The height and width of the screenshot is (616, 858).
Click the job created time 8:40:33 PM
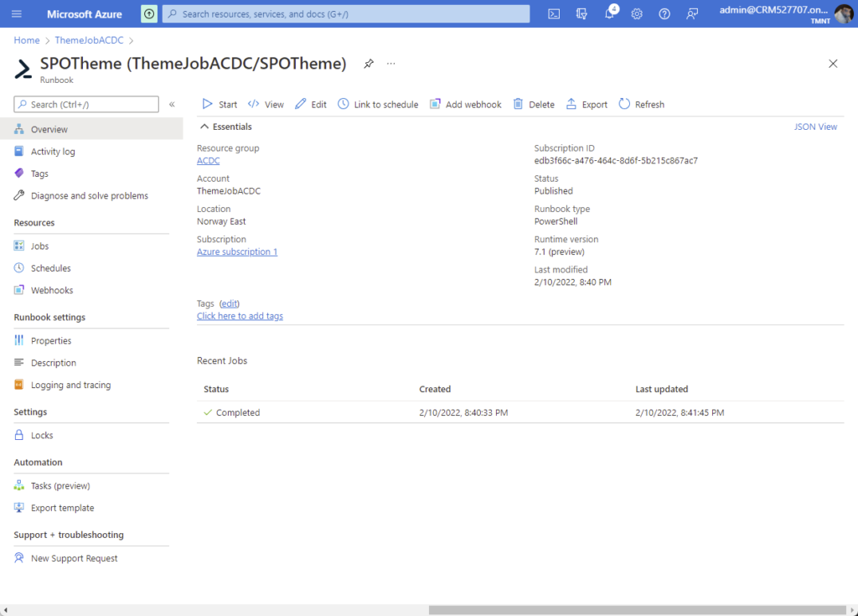point(463,412)
